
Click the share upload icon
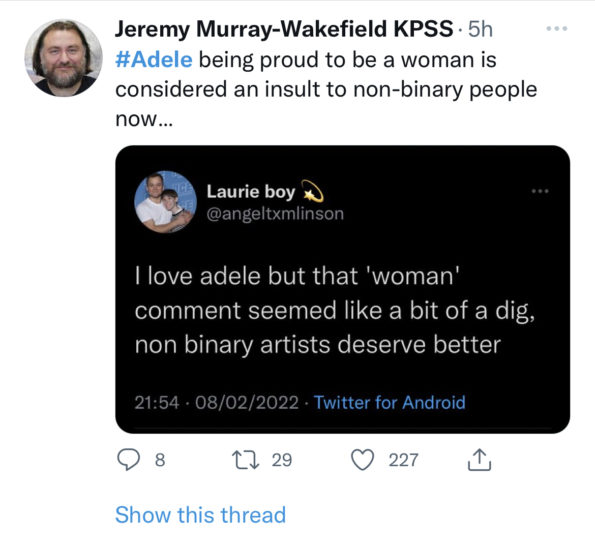pyautogui.click(x=479, y=460)
